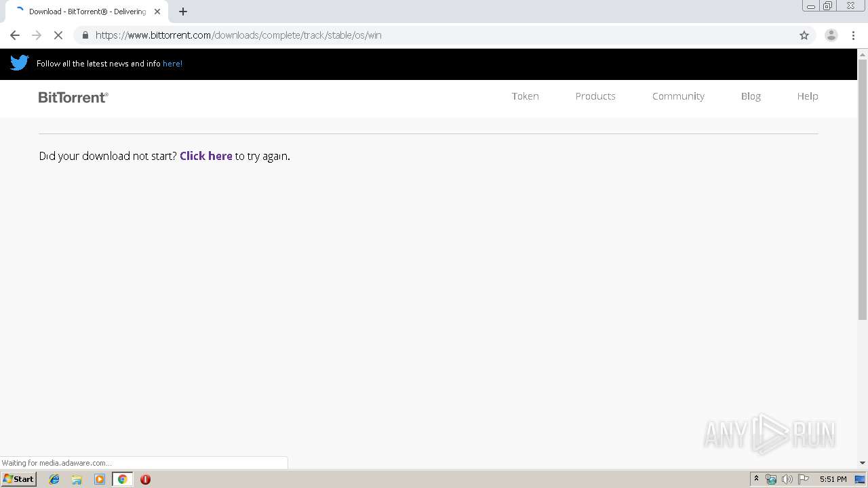This screenshot has width=868, height=488.
Task: Open Windows Media Player from taskbar
Action: [100, 479]
